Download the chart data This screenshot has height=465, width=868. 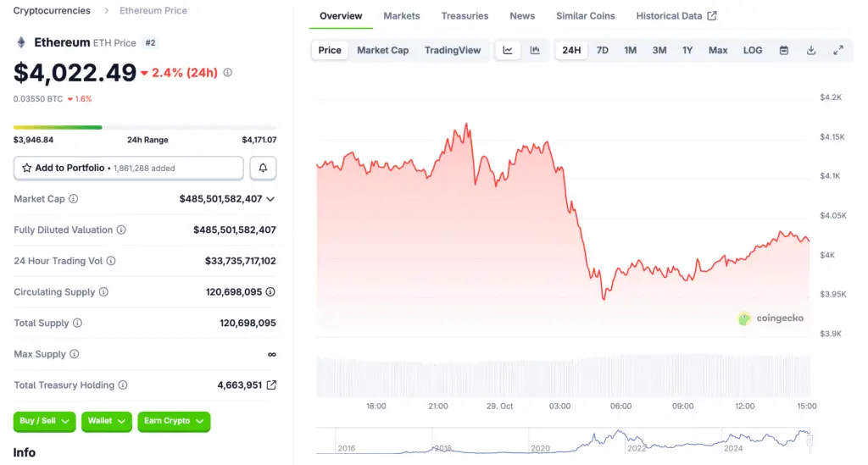811,50
